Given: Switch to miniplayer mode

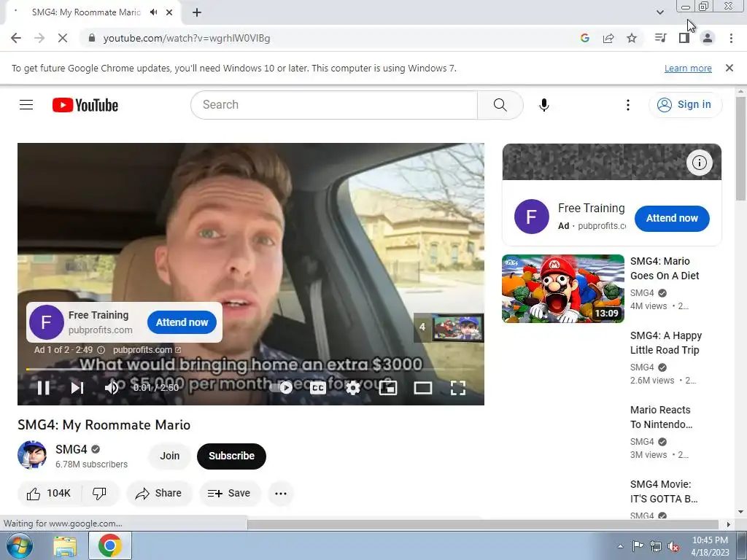Looking at the screenshot, I should point(388,388).
